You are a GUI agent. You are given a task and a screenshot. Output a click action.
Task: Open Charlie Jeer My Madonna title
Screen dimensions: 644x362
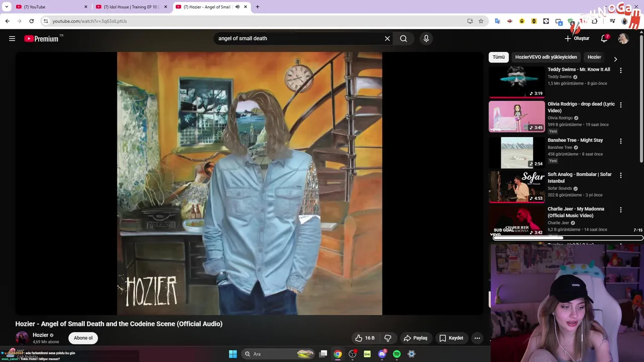point(576,212)
